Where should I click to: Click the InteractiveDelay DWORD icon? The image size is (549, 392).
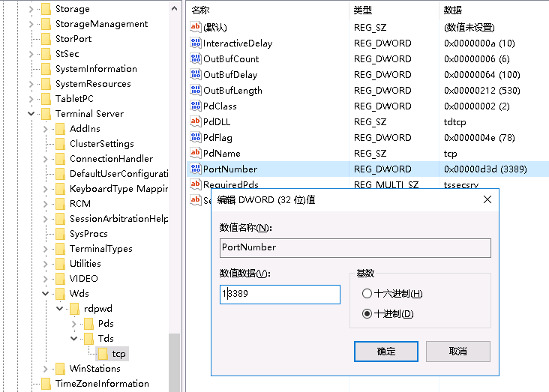tap(195, 43)
